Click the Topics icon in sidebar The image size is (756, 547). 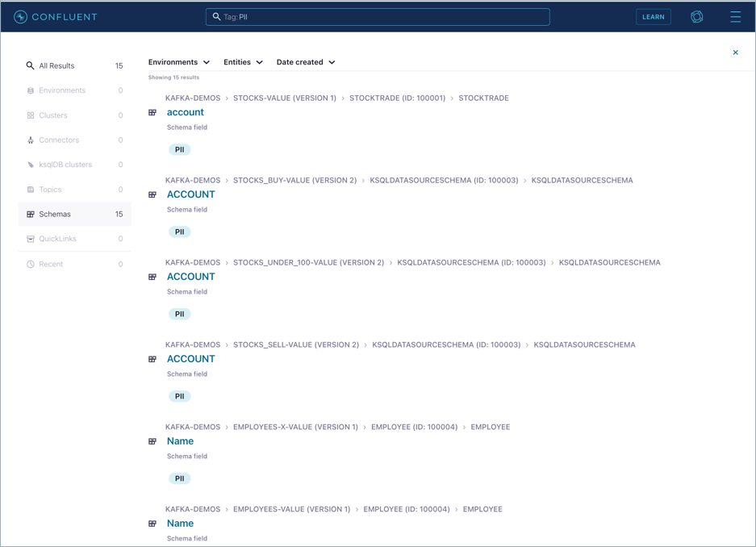31,190
